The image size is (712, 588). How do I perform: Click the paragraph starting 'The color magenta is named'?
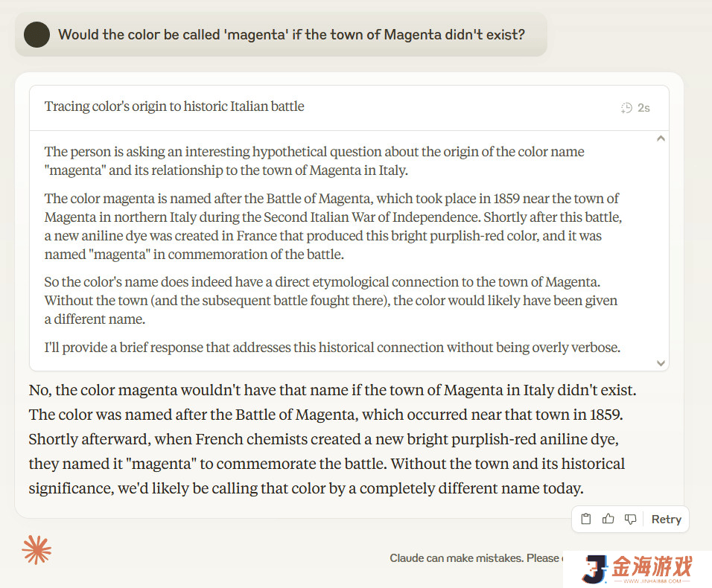coord(334,226)
